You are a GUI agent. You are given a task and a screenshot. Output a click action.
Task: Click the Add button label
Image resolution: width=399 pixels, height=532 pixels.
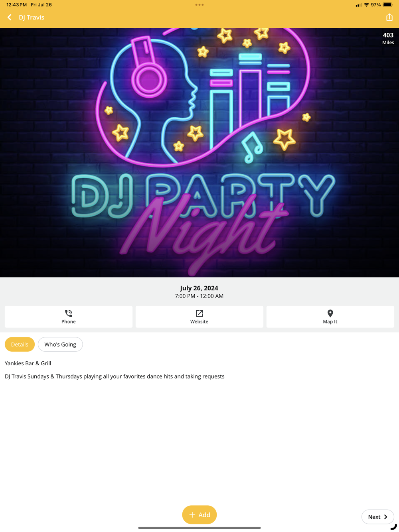point(204,515)
